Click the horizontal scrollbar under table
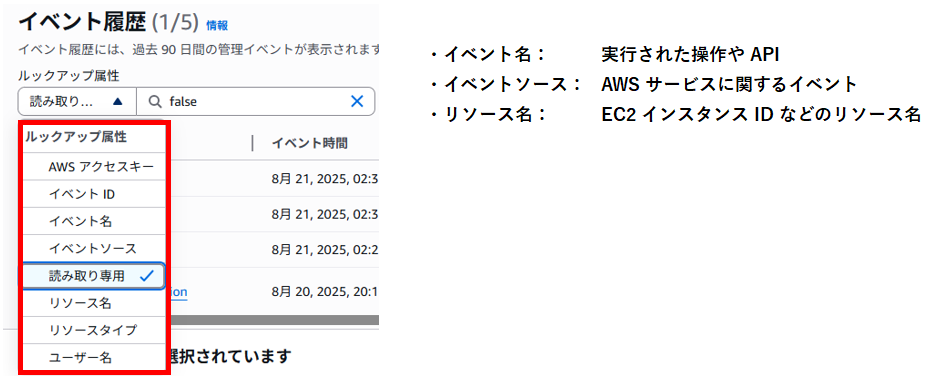The image size is (935, 382). [x=275, y=320]
